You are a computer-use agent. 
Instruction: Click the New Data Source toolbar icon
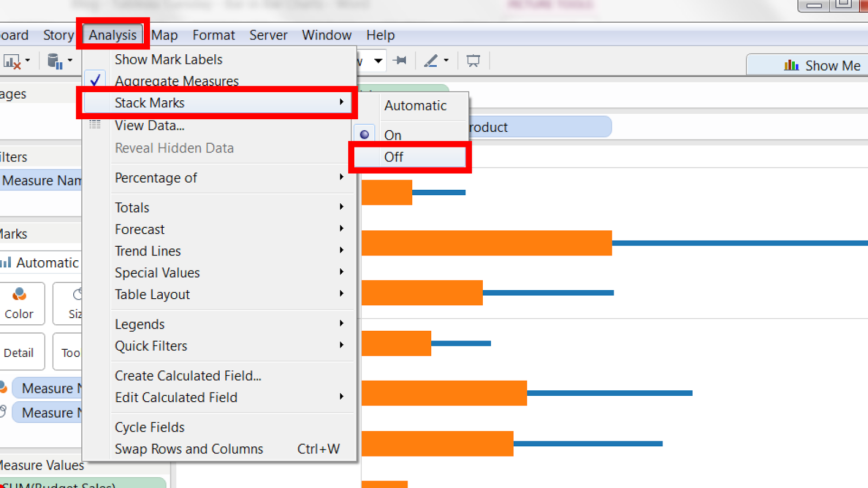(53, 60)
